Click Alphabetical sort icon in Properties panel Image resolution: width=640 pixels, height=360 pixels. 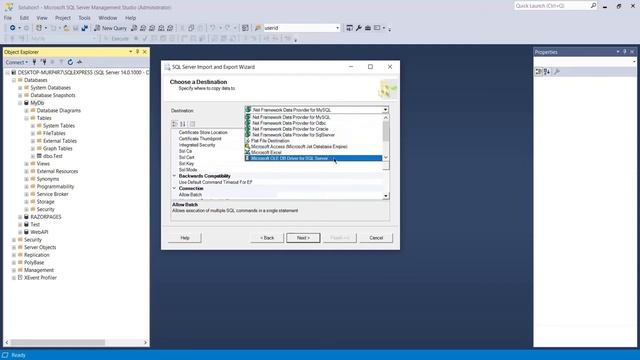tap(547, 72)
